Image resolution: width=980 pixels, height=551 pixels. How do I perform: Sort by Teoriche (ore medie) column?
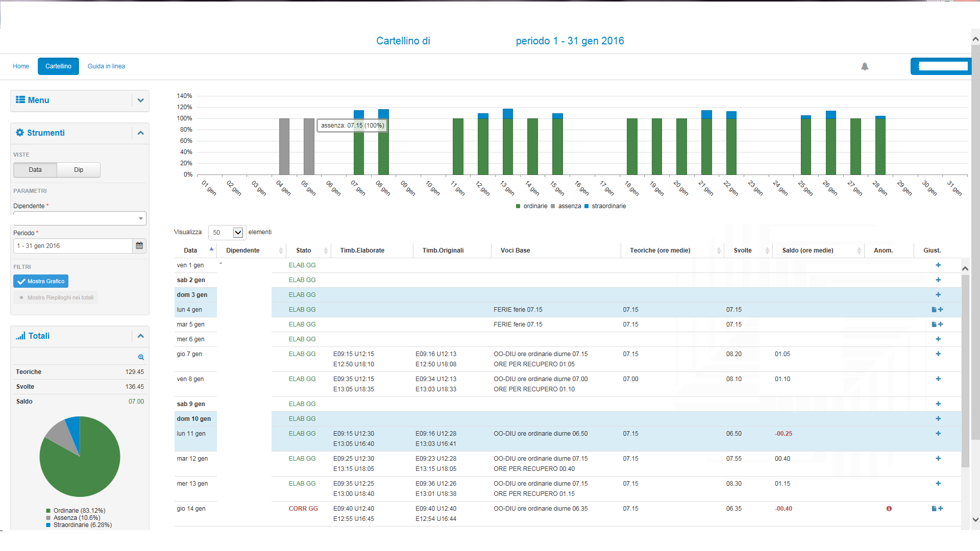[672, 251]
